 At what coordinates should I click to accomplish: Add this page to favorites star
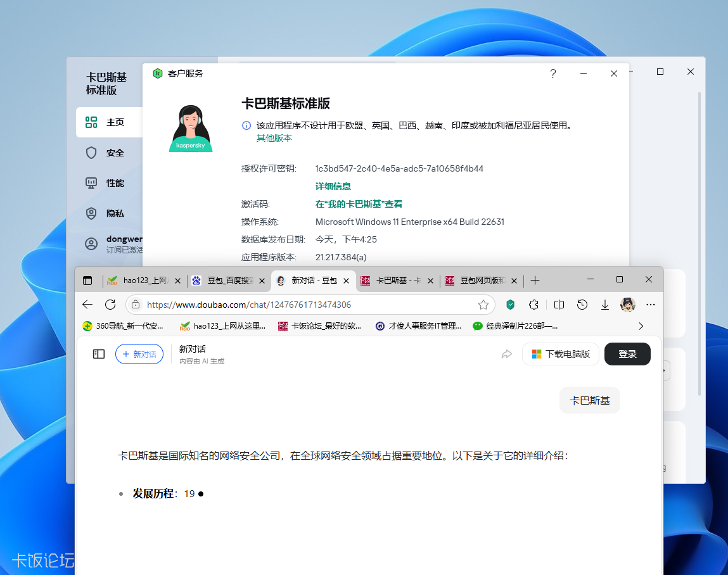click(x=483, y=305)
